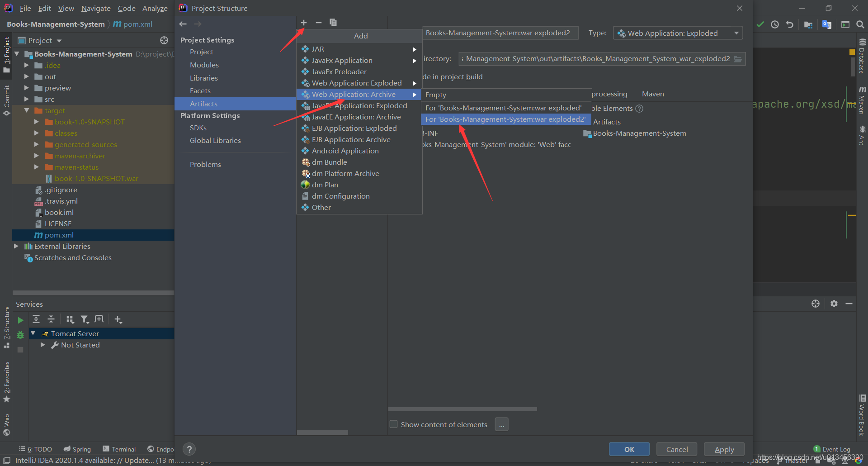
Task: Click the Available Elements help icon
Action: [x=639, y=109]
